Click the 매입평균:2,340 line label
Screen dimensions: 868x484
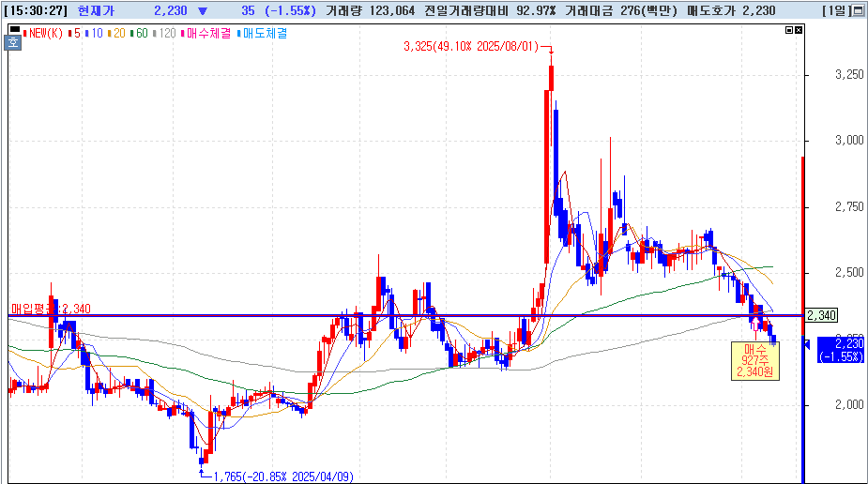pyautogui.click(x=51, y=309)
